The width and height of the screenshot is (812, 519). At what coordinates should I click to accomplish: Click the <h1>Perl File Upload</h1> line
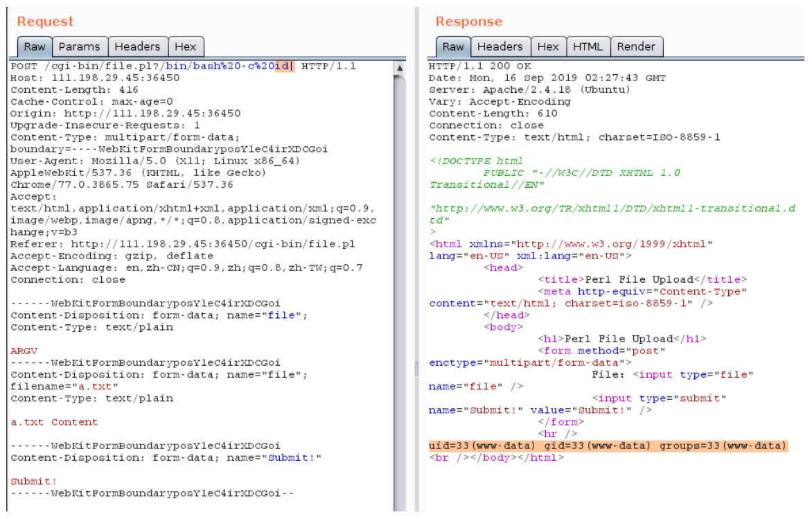[x=622, y=339]
